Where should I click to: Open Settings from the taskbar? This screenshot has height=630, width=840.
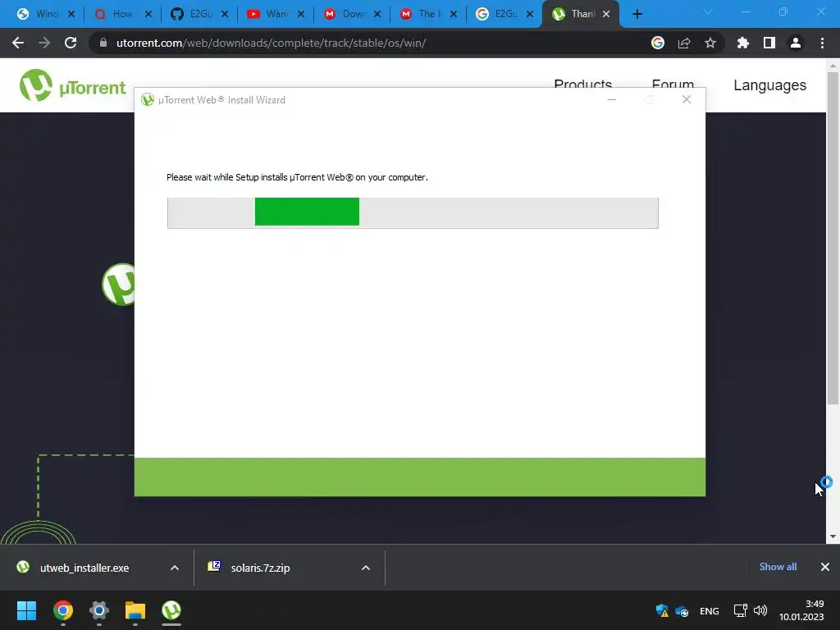[99, 610]
